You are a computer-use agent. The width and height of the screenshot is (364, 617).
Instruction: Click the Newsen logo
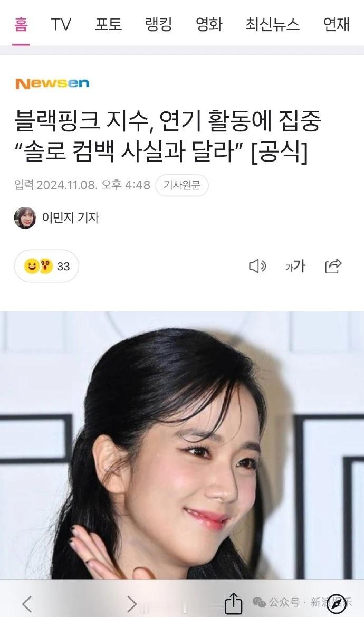(52, 83)
